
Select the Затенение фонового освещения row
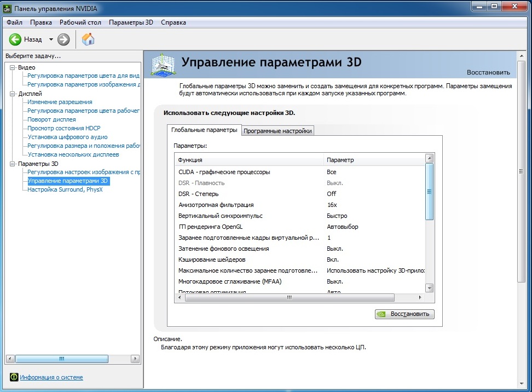coord(300,249)
